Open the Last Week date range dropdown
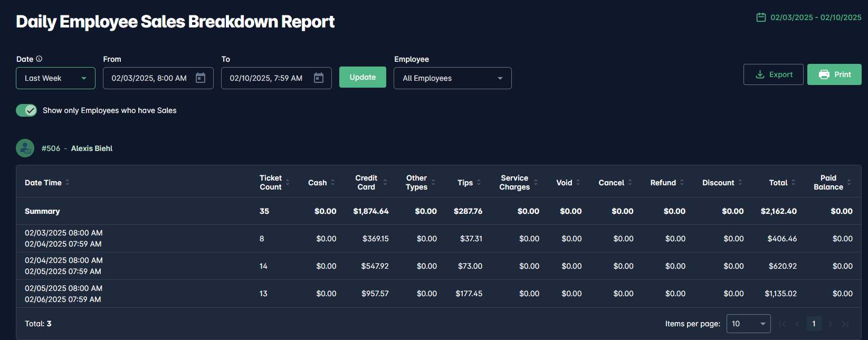This screenshot has height=340, width=868. tap(55, 78)
